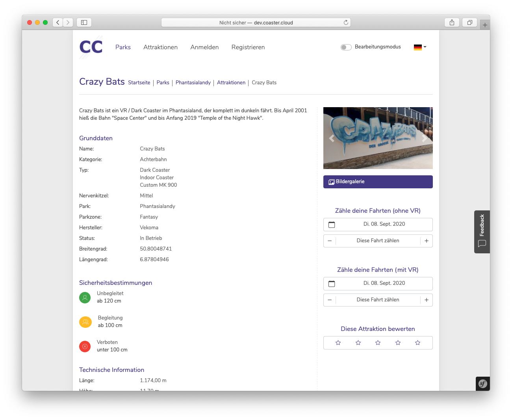Increase ride count with VR
The image size is (512, 420).
[427, 300]
